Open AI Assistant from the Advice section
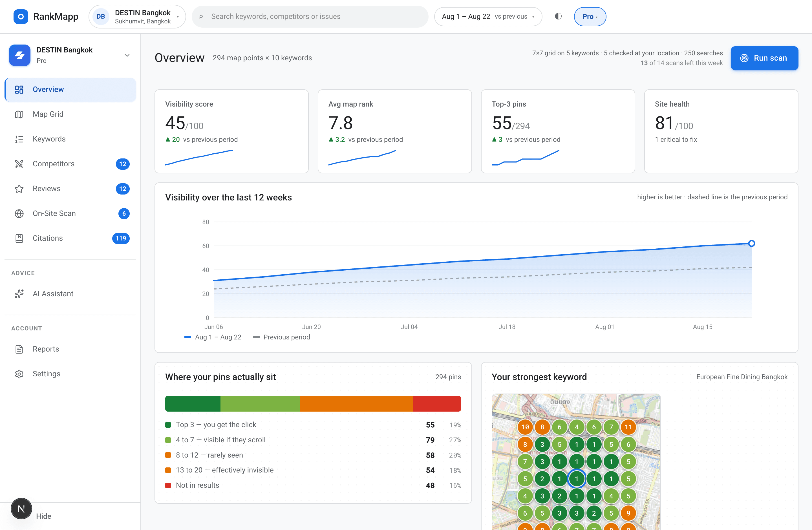This screenshot has width=812, height=530. 70,294
